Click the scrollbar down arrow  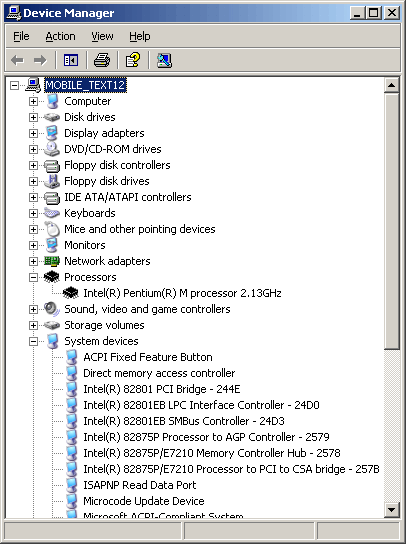coord(392,509)
